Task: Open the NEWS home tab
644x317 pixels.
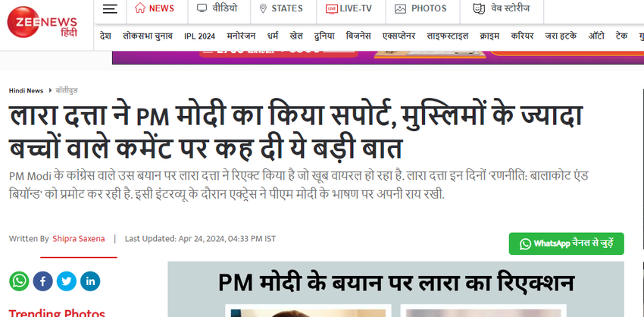Action: click(x=155, y=8)
